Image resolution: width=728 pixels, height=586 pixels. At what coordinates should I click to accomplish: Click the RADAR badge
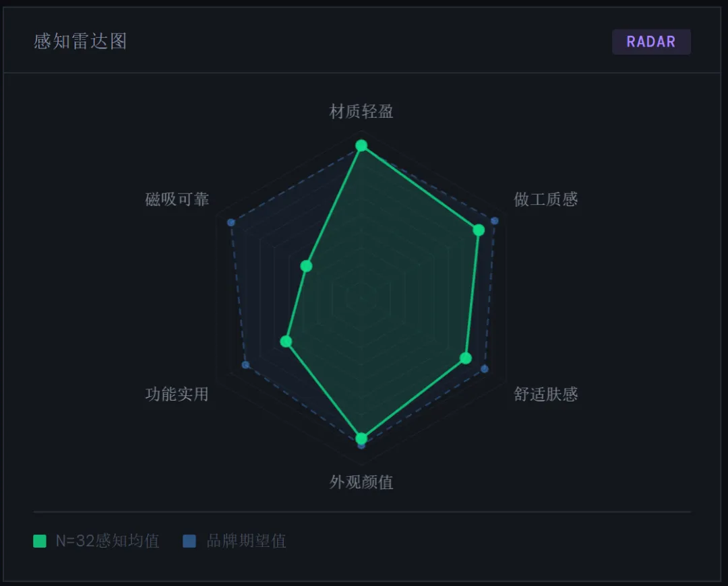651,42
